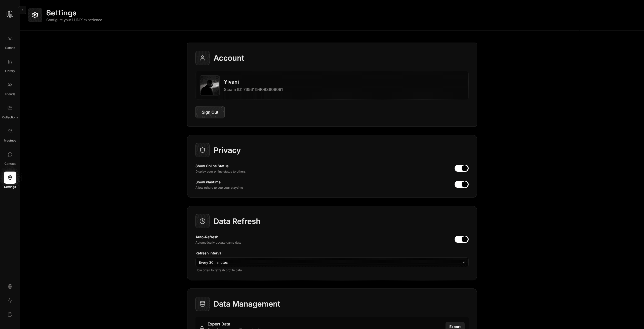This screenshot has width=644, height=329.
Task: Open Collections via the folder icon
Action: click(10, 108)
